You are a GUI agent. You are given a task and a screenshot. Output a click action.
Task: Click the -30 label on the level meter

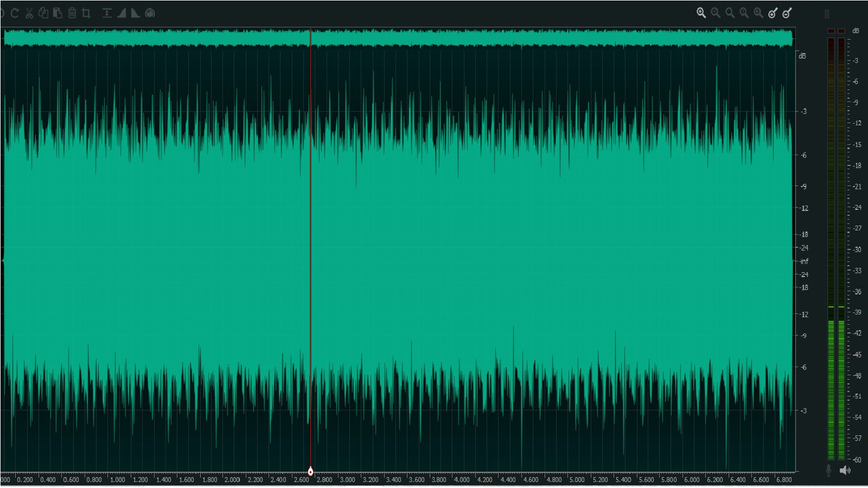pos(858,249)
